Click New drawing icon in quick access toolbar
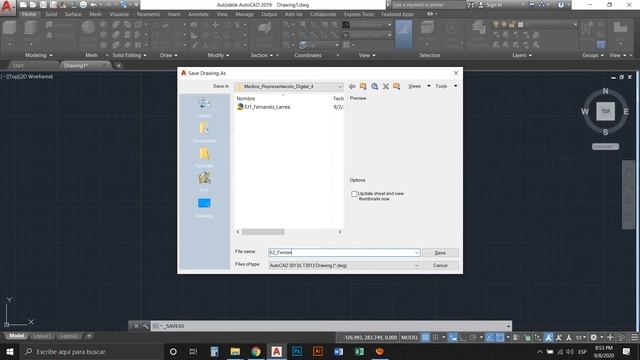 pos(23,5)
